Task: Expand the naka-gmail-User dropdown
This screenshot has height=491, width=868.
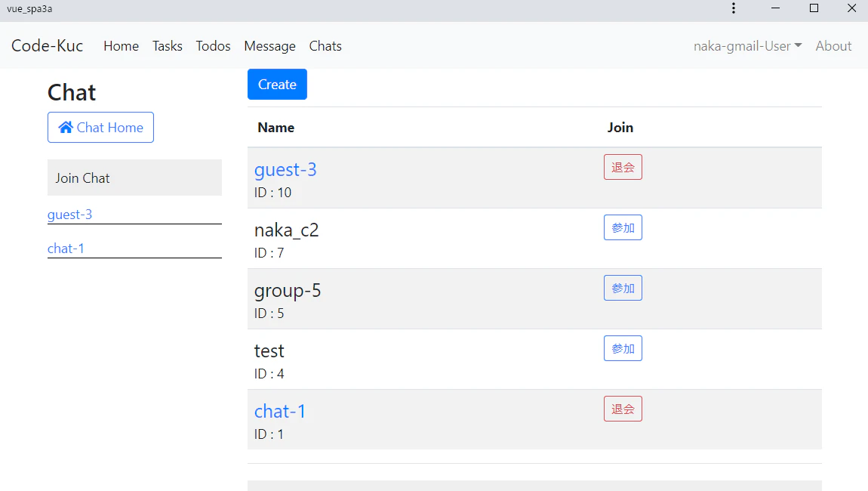Action: point(747,46)
